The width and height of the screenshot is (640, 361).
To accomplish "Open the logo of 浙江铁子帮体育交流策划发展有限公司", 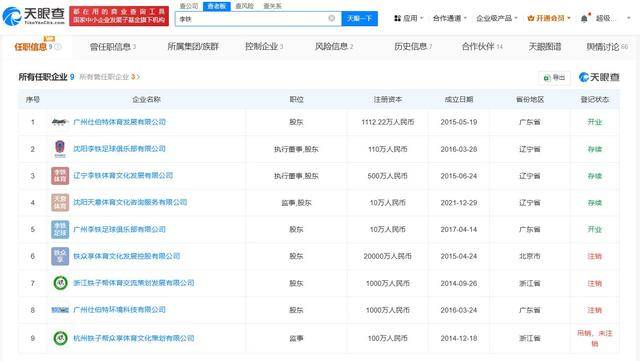I will pyautogui.click(x=60, y=283).
